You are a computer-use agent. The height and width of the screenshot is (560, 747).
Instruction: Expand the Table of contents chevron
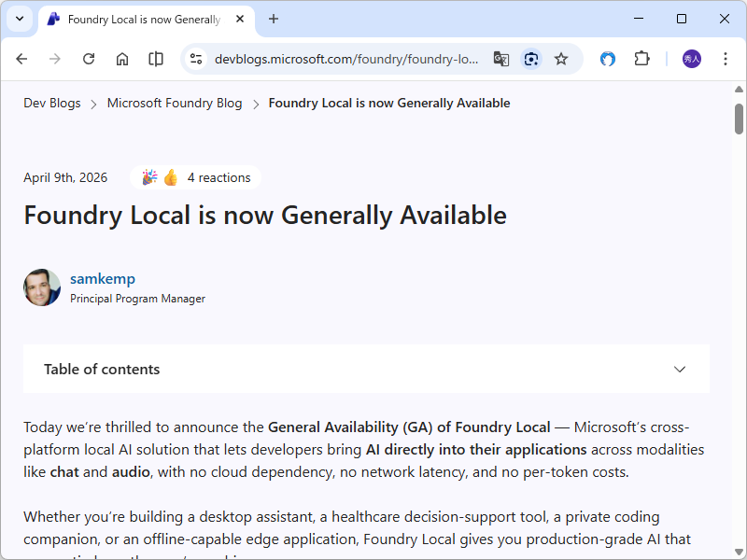pyautogui.click(x=680, y=370)
